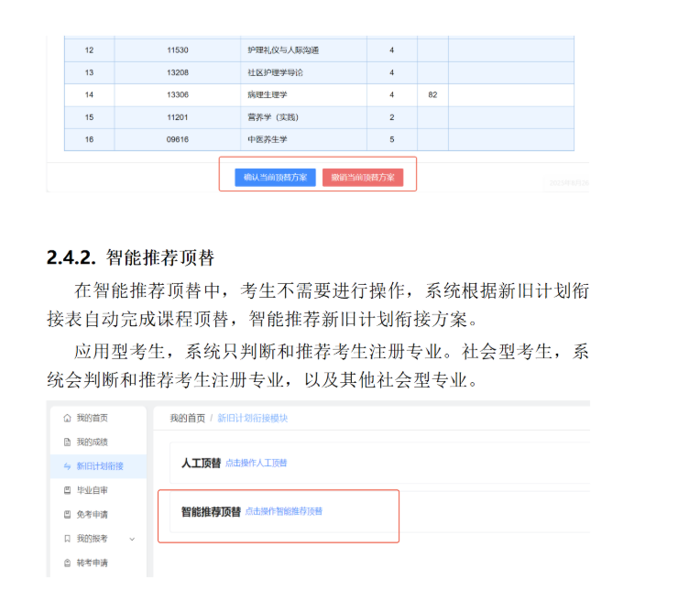
Task: Click the icon beside 免考申请
Action: tap(67, 514)
